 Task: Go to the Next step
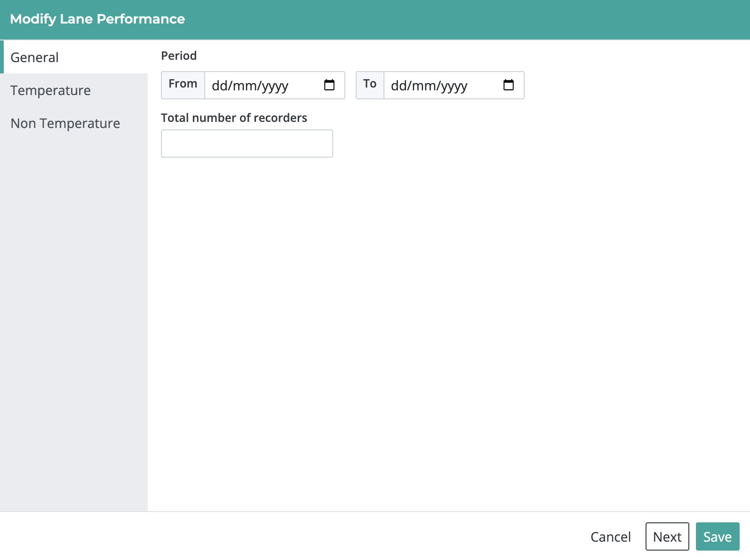pyautogui.click(x=667, y=536)
